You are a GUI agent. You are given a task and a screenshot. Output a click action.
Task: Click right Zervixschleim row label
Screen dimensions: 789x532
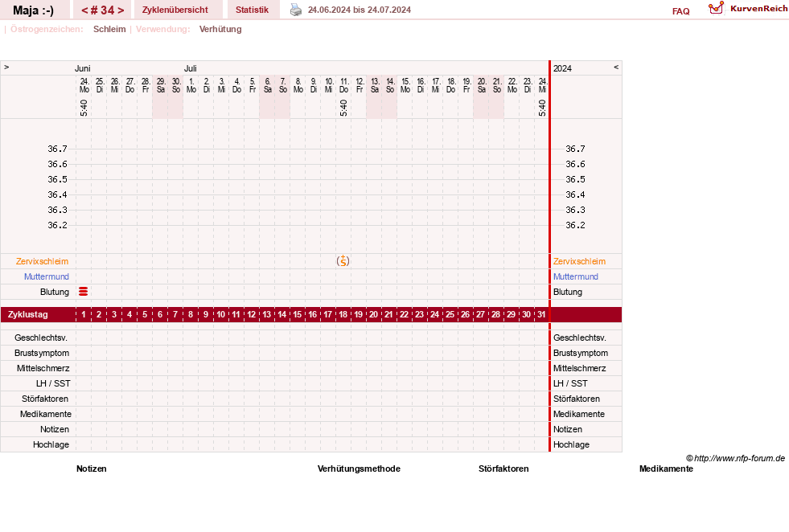click(x=579, y=261)
